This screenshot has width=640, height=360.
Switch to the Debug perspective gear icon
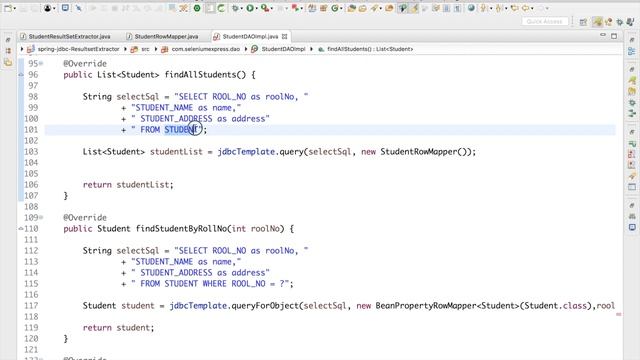click(620, 22)
